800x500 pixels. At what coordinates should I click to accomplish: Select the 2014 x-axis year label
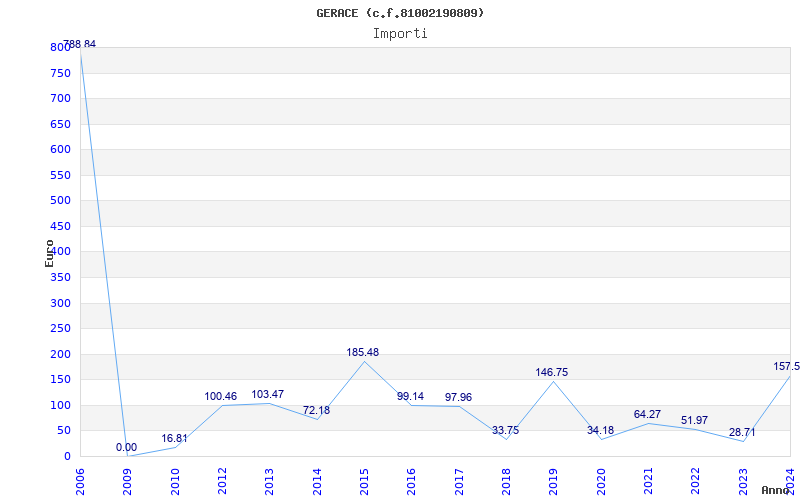pyautogui.click(x=317, y=482)
